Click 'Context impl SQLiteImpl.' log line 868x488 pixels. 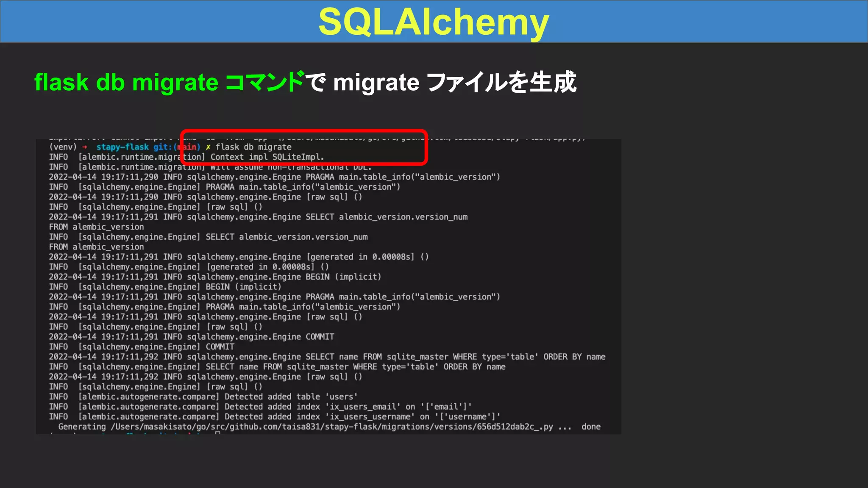(x=267, y=157)
